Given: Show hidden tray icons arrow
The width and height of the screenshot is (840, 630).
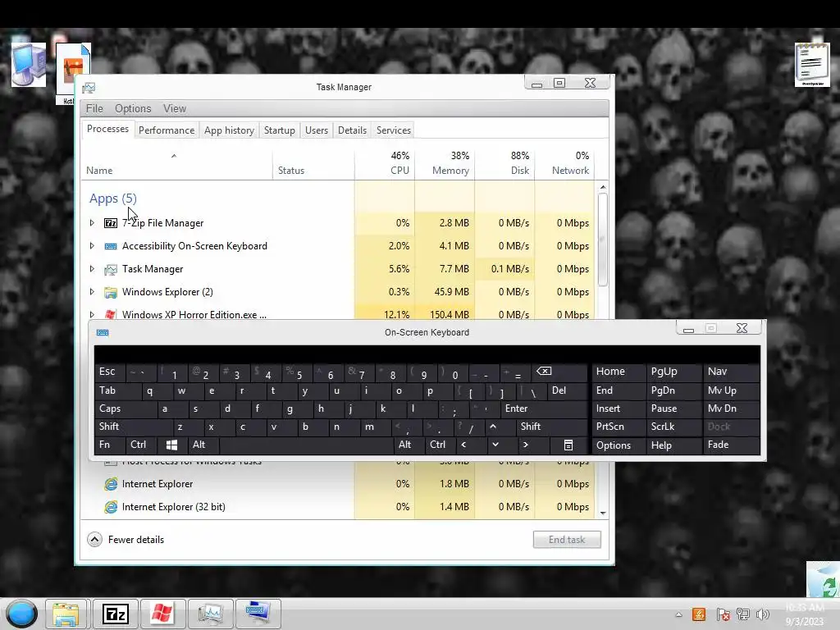Looking at the screenshot, I should pyautogui.click(x=678, y=614).
